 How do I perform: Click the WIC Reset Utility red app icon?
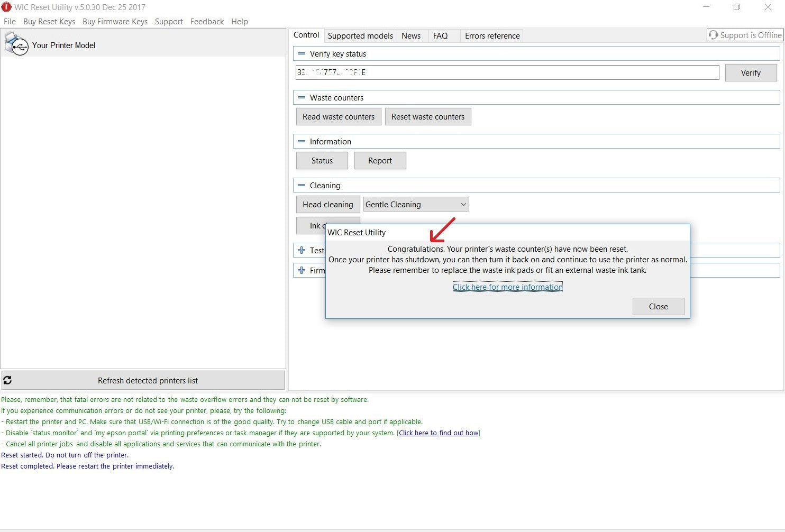6,7
